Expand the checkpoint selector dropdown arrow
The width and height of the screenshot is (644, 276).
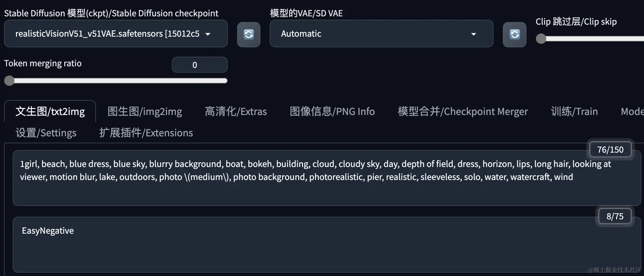[x=208, y=34]
